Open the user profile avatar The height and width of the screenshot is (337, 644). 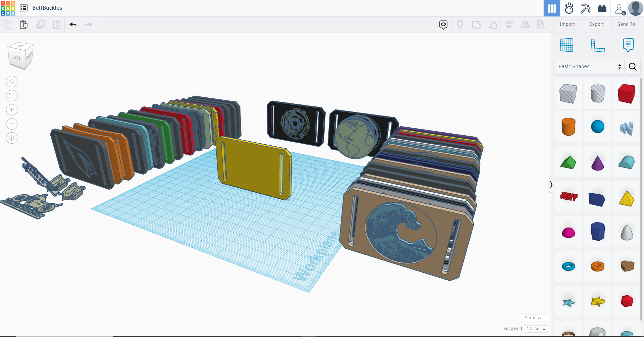(636, 8)
